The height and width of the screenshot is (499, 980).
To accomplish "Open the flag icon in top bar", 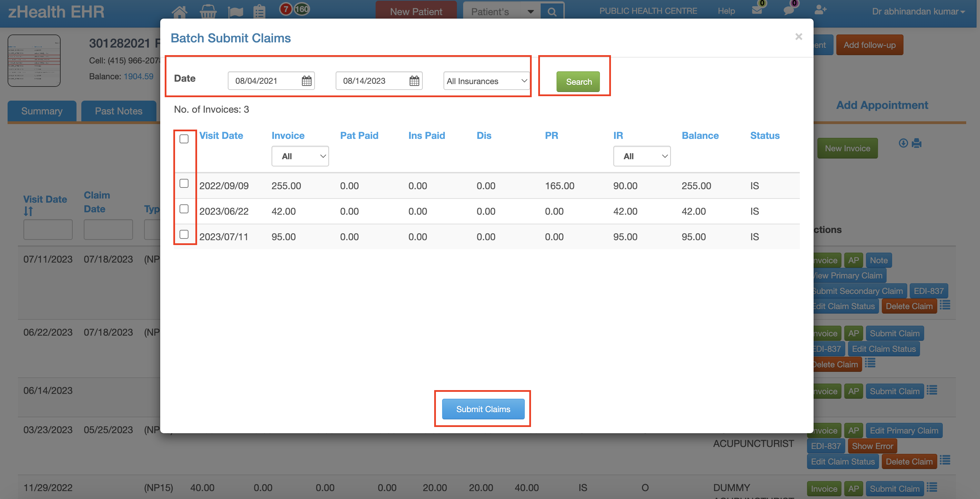I will (235, 12).
